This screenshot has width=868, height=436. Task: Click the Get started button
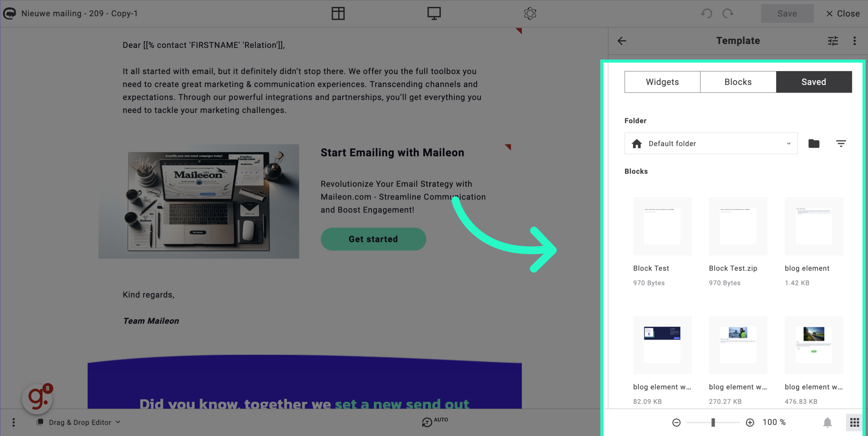(373, 239)
